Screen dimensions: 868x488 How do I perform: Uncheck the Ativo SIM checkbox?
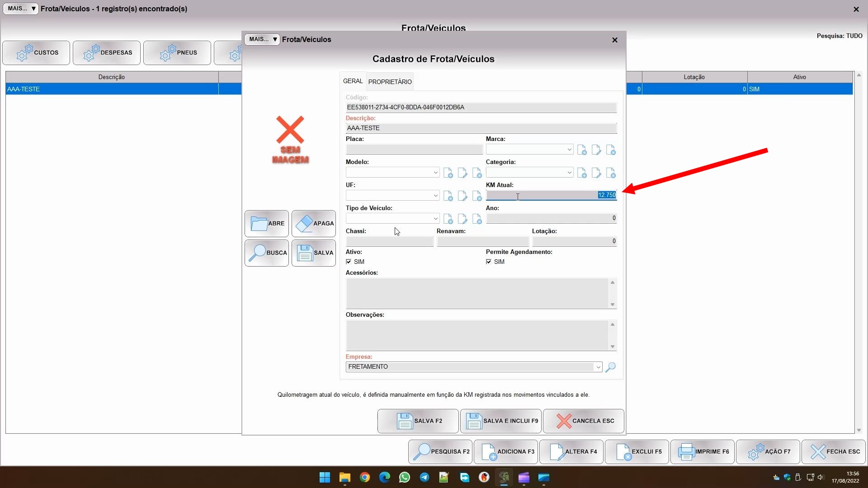[x=349, y=262]
